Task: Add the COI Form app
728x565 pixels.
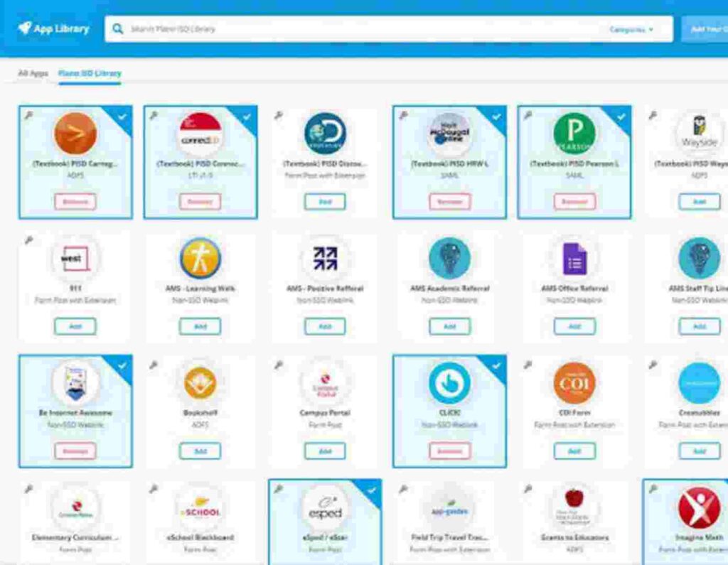Action: 574,451
